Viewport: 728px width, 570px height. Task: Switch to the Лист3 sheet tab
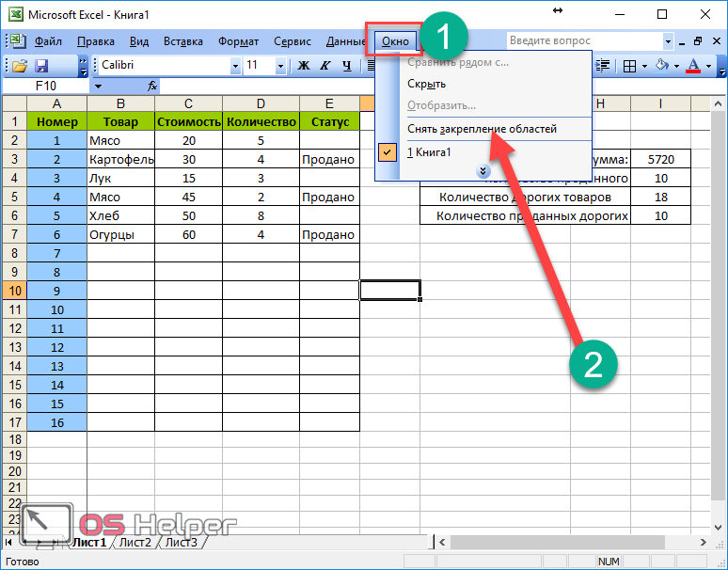pyautogui.click(x=182, y=542)
